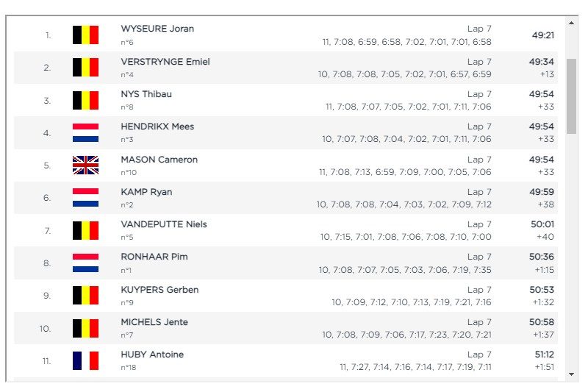The image size is (588, 392).
Task: Click the Belgian flag beside VANDEPUTTE Niels
Action: (x=85, y=230)
